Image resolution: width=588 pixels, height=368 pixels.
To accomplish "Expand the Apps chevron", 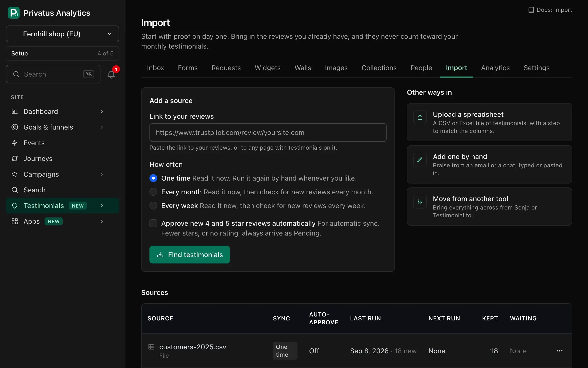I will point(102,221).
